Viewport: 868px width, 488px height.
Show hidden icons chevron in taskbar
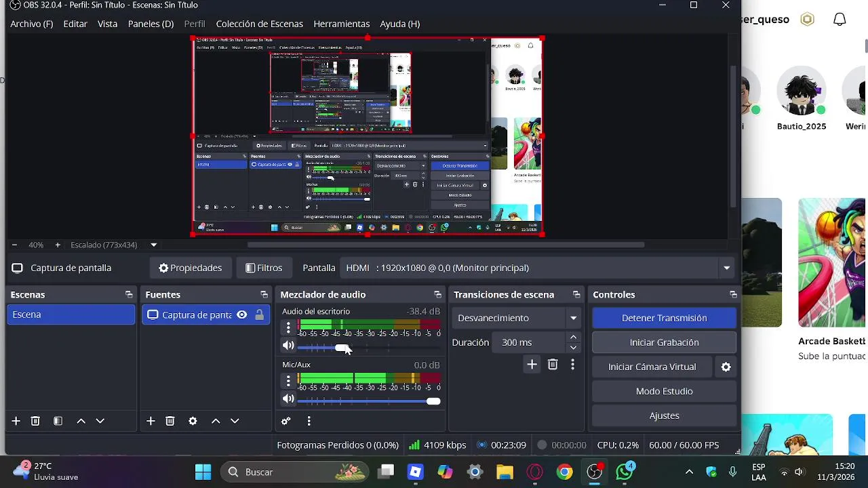click(689, 472)
